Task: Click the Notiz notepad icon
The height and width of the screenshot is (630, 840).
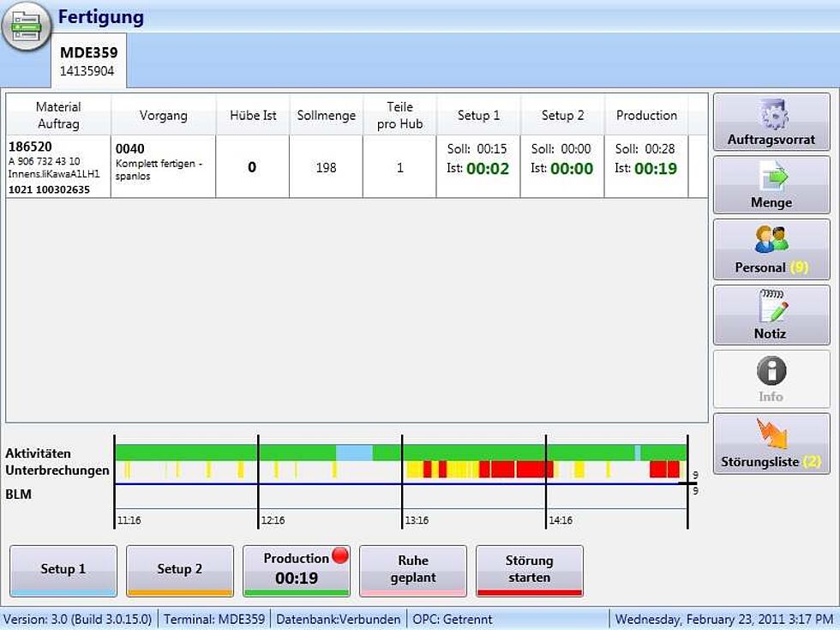Action: coord(771,306)
